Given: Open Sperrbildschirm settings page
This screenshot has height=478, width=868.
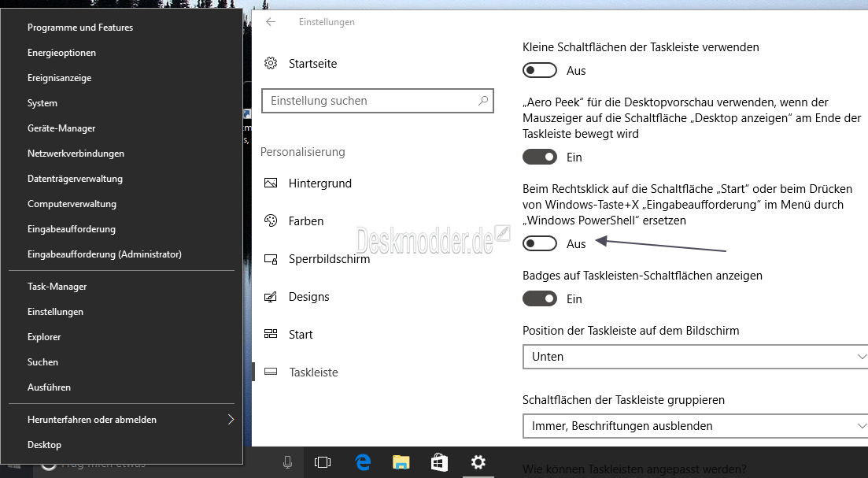Looking at the screenshot, I should pos(330,258).
